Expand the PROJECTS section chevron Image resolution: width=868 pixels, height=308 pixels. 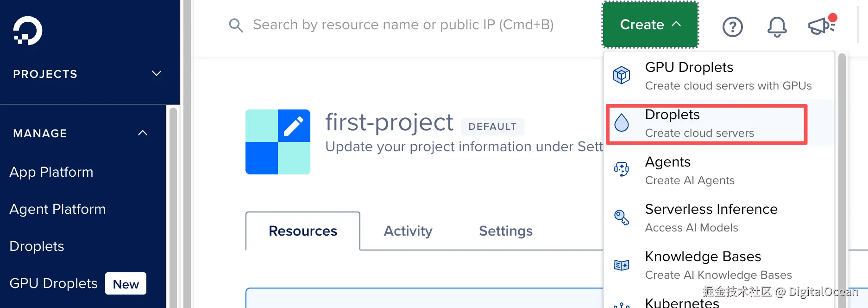click(157, 73)
